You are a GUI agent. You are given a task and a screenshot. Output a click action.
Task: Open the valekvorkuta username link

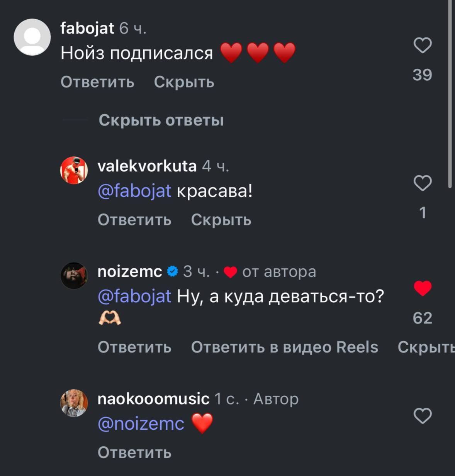147,166
